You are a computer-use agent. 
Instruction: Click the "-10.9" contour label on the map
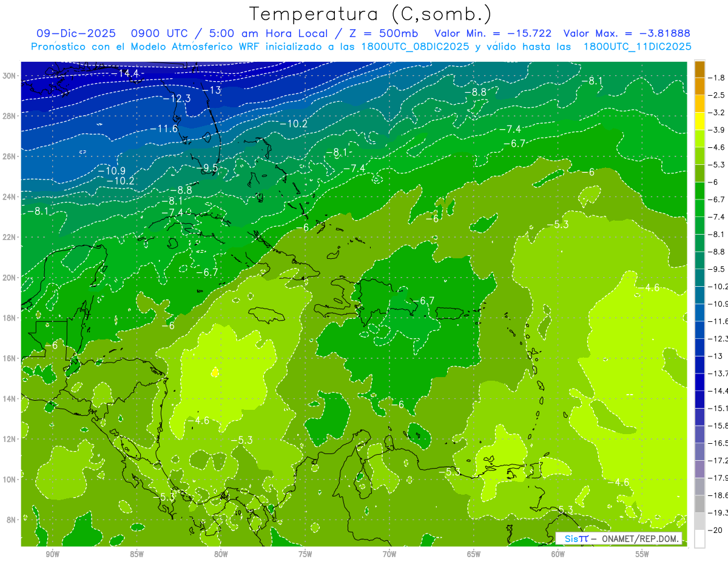pos(112,171)
